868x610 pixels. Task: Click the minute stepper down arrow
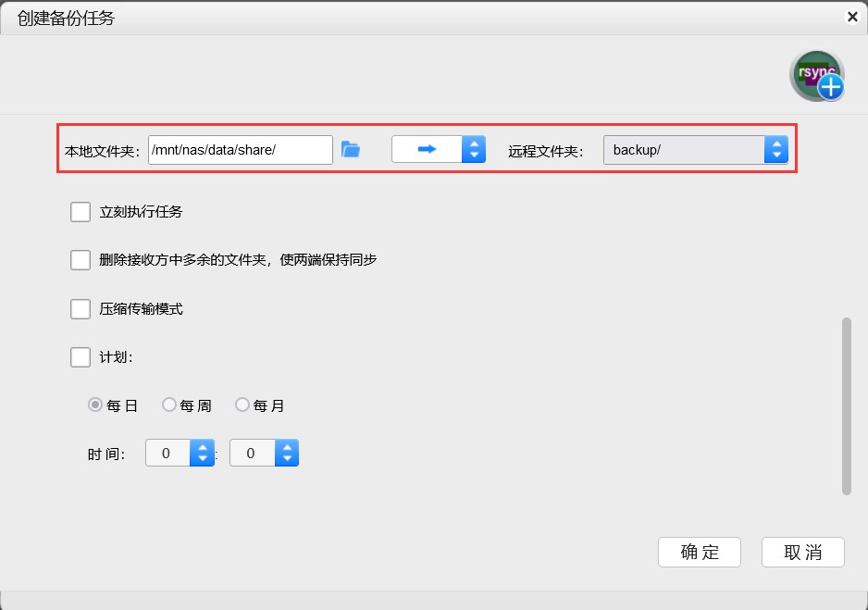[x=287, y=458]
